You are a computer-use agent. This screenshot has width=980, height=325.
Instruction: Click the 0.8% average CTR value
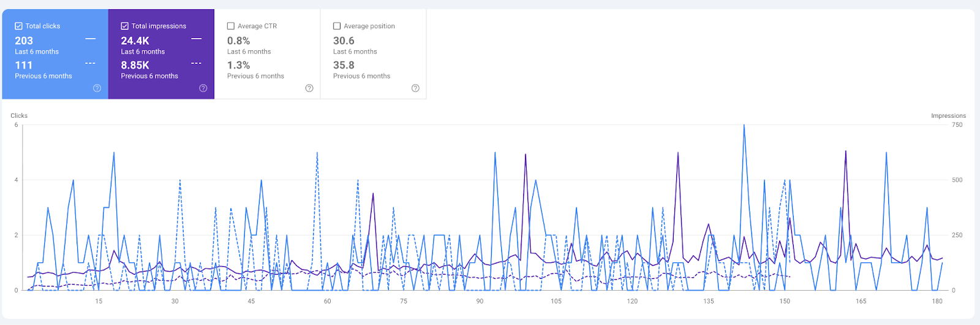coord(238,40)
